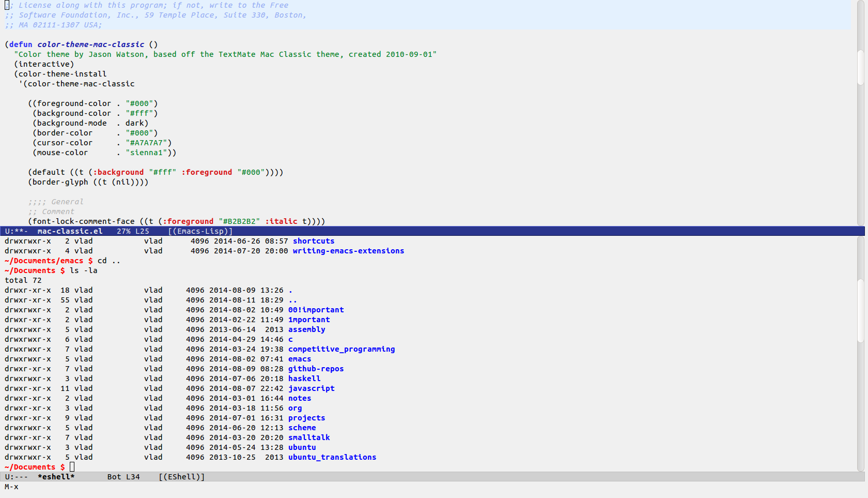Click the haskell directory in listing
868x498 pixels.
(304, 379)
